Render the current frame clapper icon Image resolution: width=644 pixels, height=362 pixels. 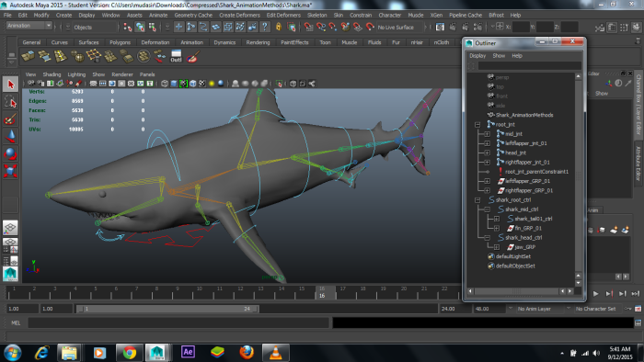tap(453, 27)
